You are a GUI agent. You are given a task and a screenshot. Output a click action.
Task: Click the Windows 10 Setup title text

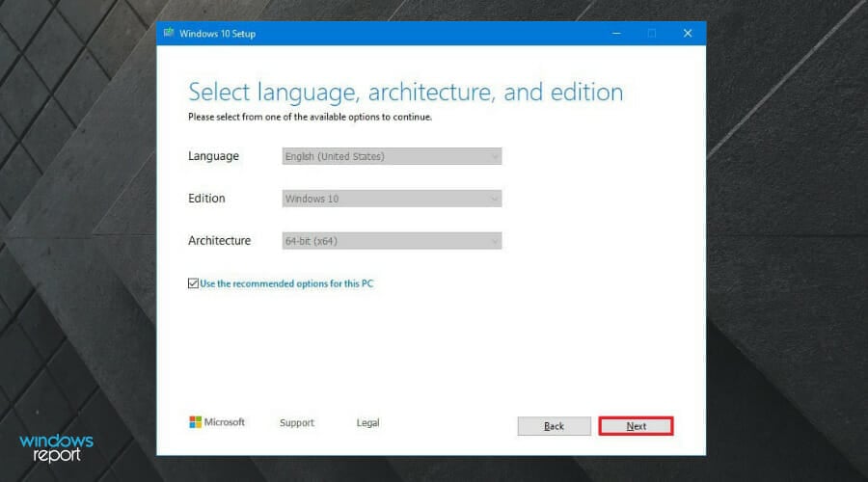(x=218, y=34)
